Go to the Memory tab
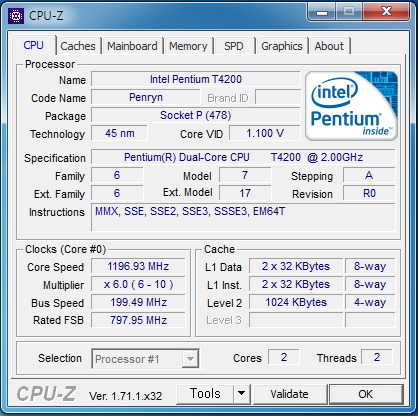Image resolution: width=418 pixels, height=416 pixels. tap(188, 46)
